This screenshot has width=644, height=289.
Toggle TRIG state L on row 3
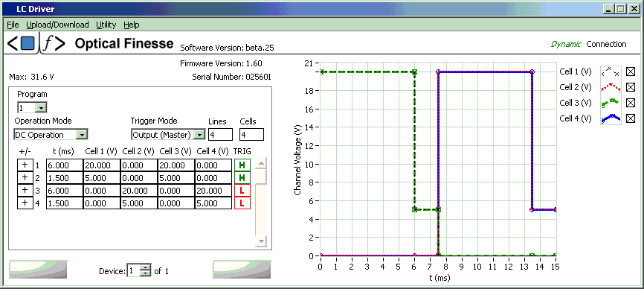[x=242, y=191]
